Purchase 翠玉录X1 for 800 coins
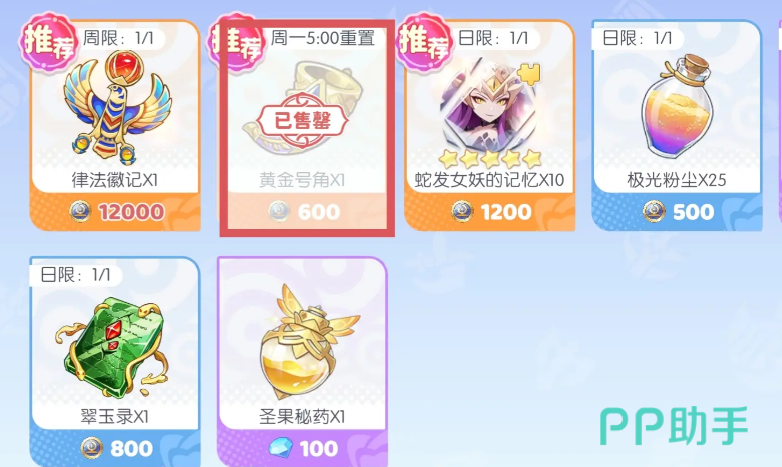 pyautogui.click(x=115, y=448)
